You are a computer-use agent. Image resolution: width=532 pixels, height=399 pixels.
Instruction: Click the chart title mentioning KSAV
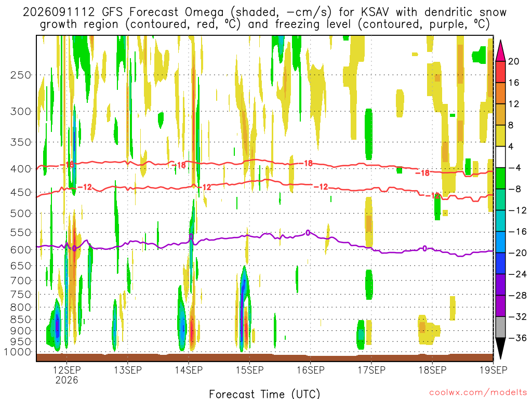coord(264,18)
